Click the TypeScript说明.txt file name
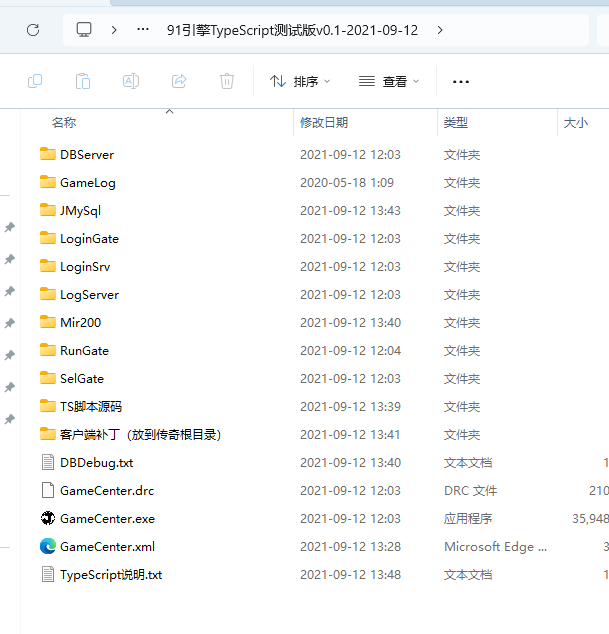The image size is (609, 634). (x=111, y=575)
